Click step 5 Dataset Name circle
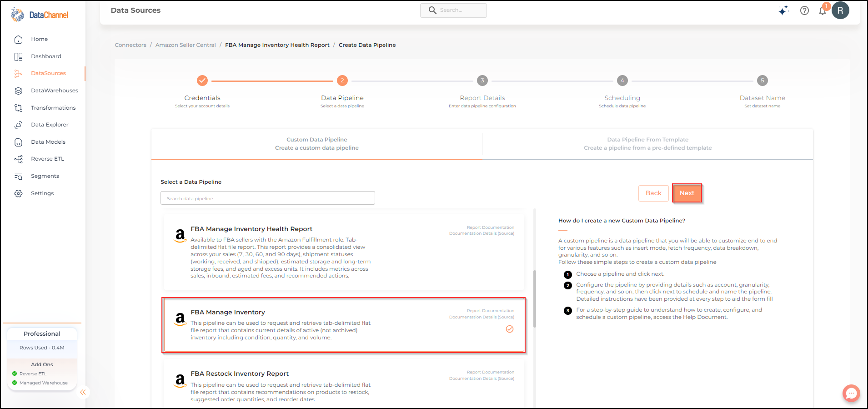The height and width of the screenshot is (409, 868). [763, 81]
